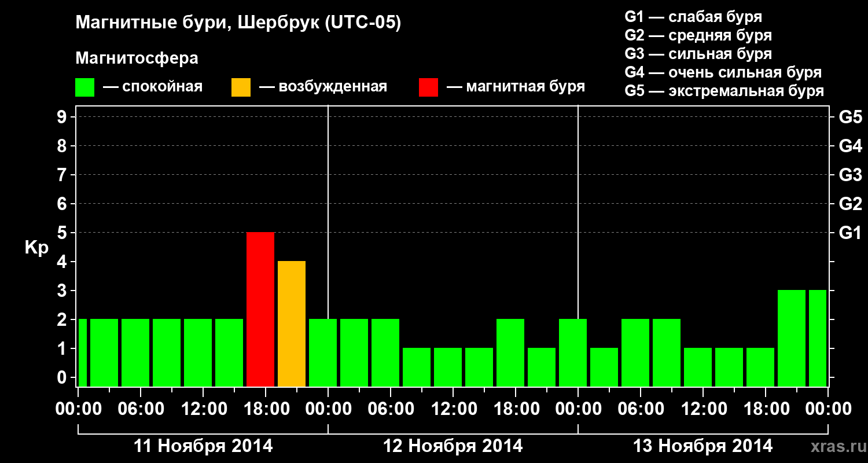Click the right axis label 'G1'
This screenshot has height=463, width=868.
[x=850, y=233]
